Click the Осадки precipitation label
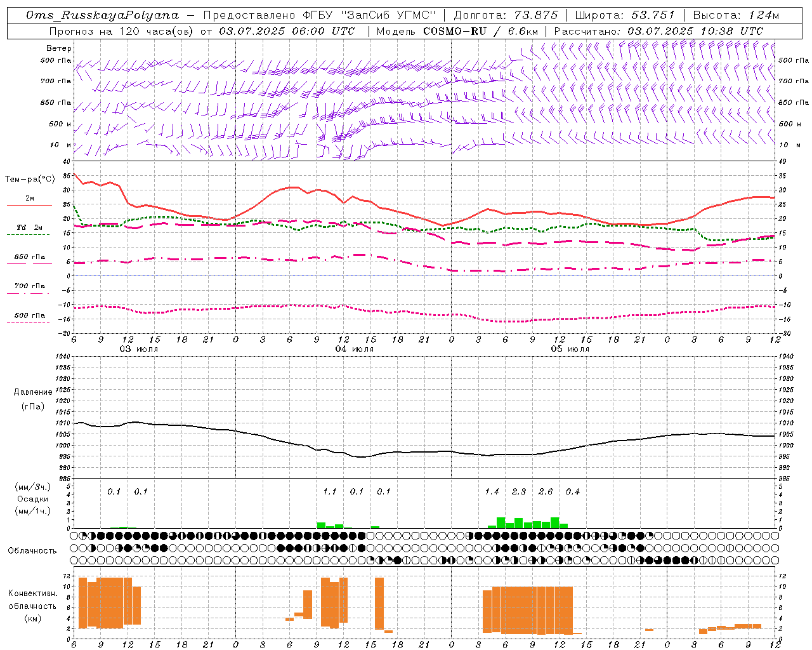 (32, 499)
